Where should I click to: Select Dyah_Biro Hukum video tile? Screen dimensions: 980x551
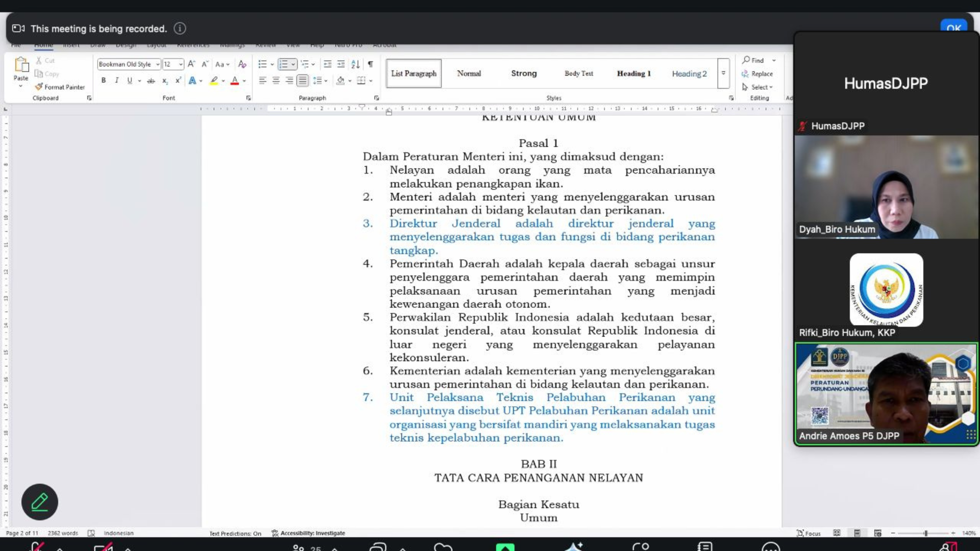[886, 187]
